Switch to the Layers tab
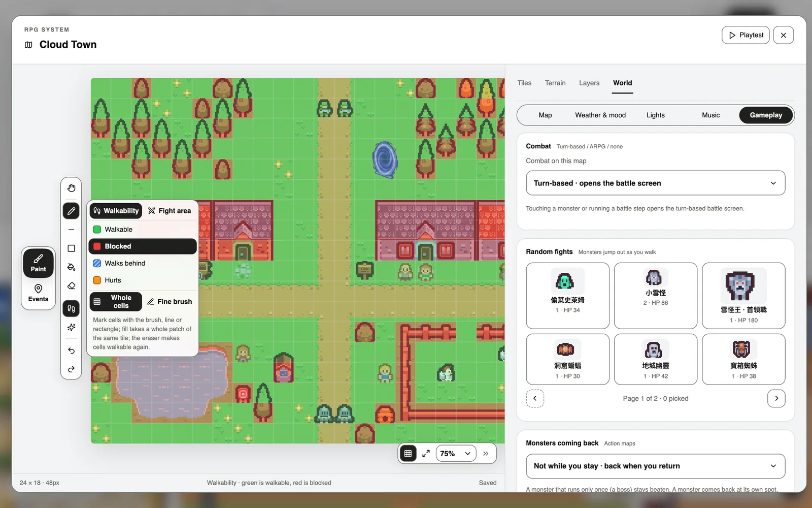The width and height of the screenshot is (812, 508). pos(589,83)
